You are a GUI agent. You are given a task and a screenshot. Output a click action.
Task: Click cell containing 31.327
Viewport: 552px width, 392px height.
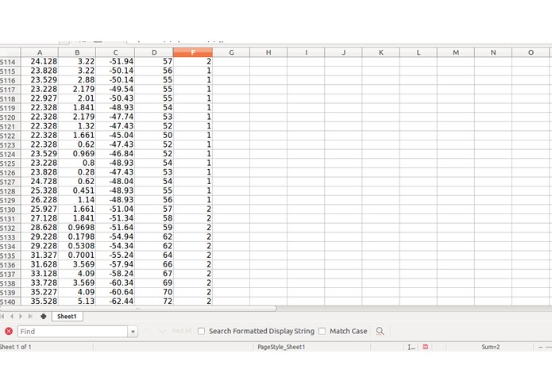coord(40,256)
